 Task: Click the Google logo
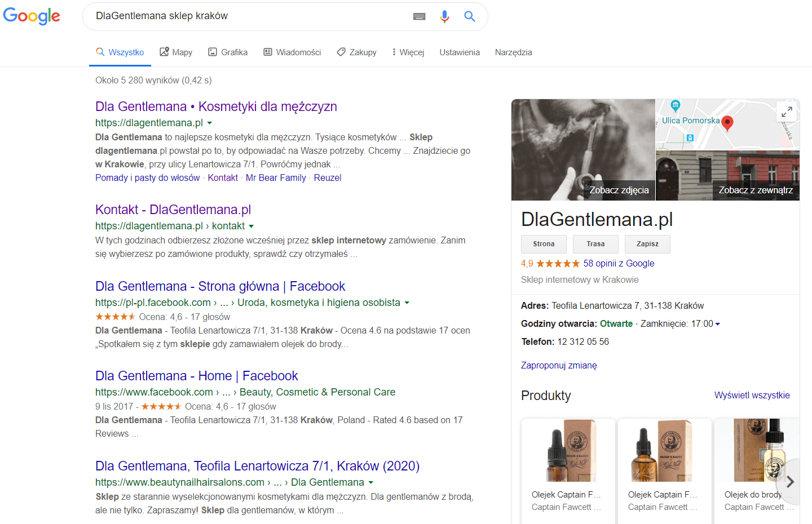point(32,16)
